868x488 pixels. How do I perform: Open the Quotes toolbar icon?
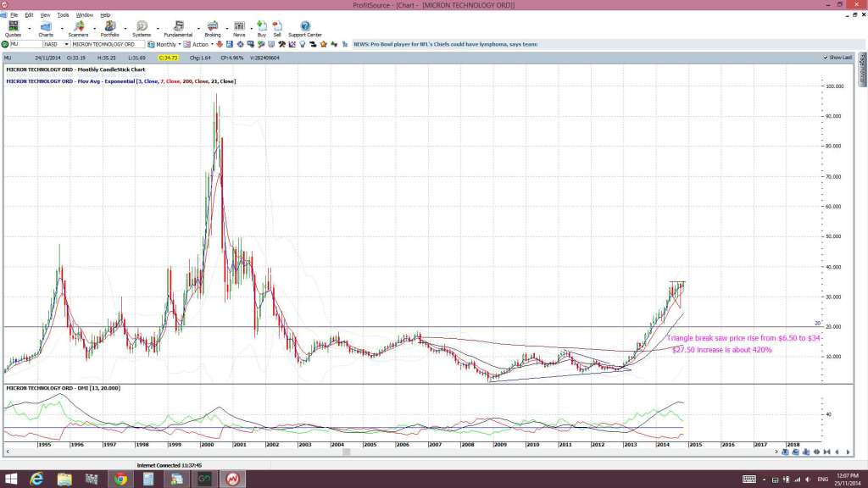13,29
